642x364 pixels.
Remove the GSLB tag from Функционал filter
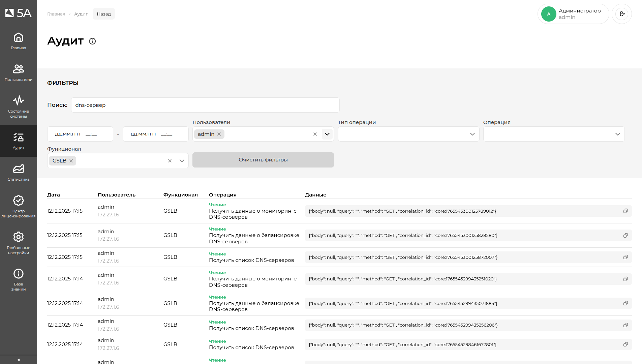pyautogui.click(x=71, y=161)
